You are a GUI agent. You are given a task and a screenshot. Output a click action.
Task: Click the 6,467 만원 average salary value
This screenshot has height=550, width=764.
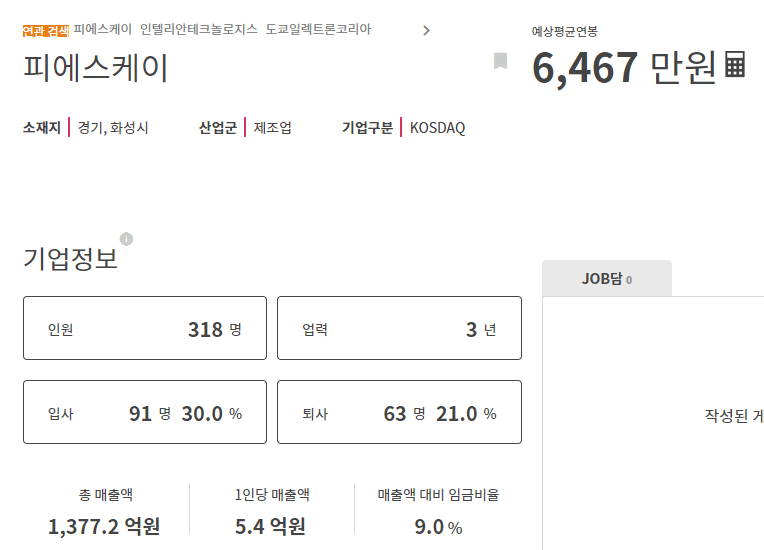(x=624, y=67)
